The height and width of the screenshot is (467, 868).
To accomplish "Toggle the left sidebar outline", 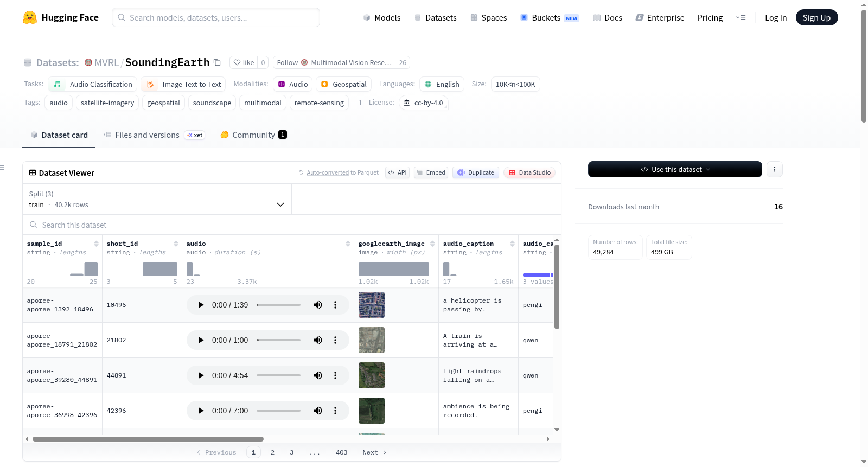I will [2, 168].
